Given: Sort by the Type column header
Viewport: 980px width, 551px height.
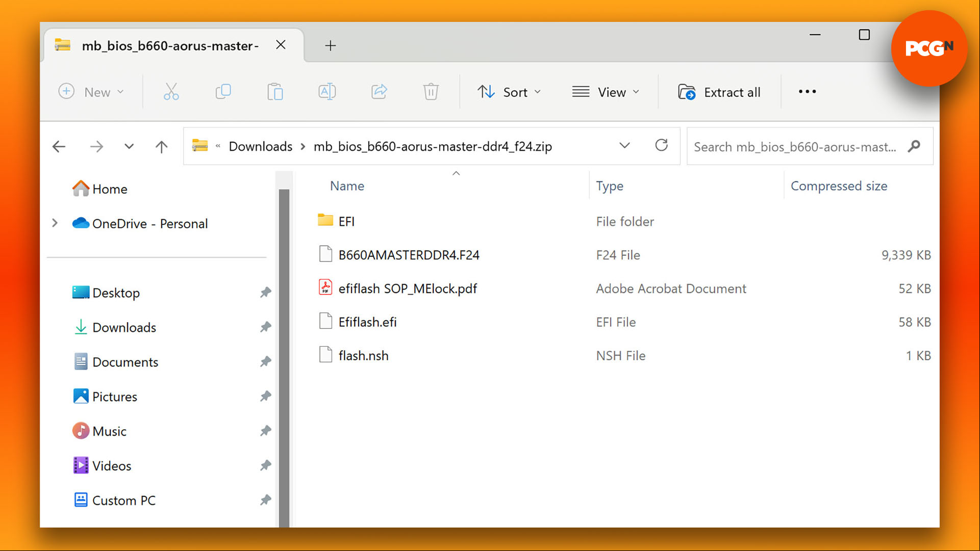Looking at the screenshot, I should pyautogui.click(x=610, y=186).
